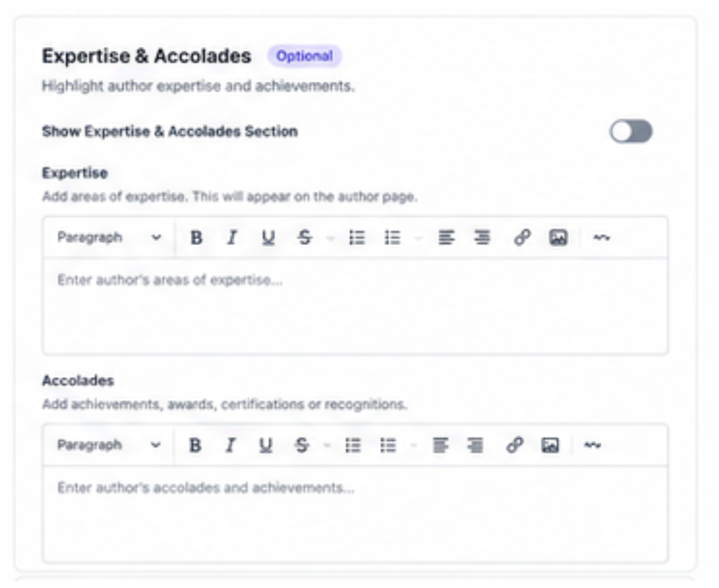
Task: Open Paragraph style dropdown in Expertise editor
Action: tap(109, 238)
